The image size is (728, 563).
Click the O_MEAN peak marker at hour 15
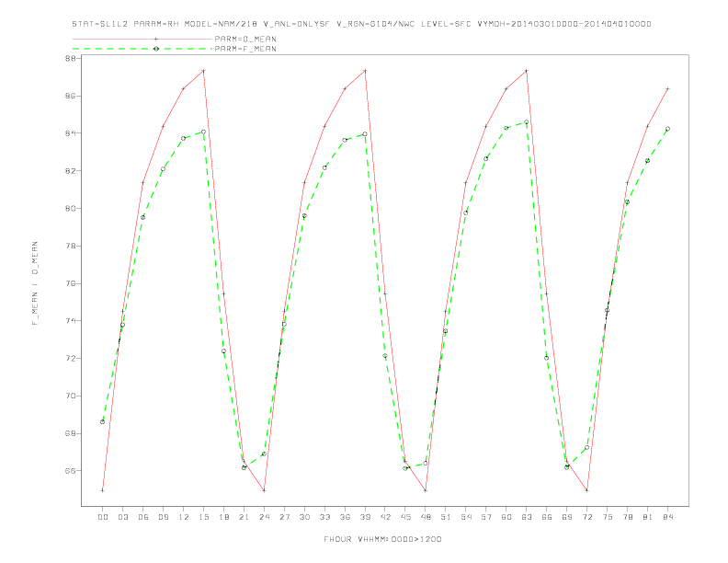tap(203, 71)
